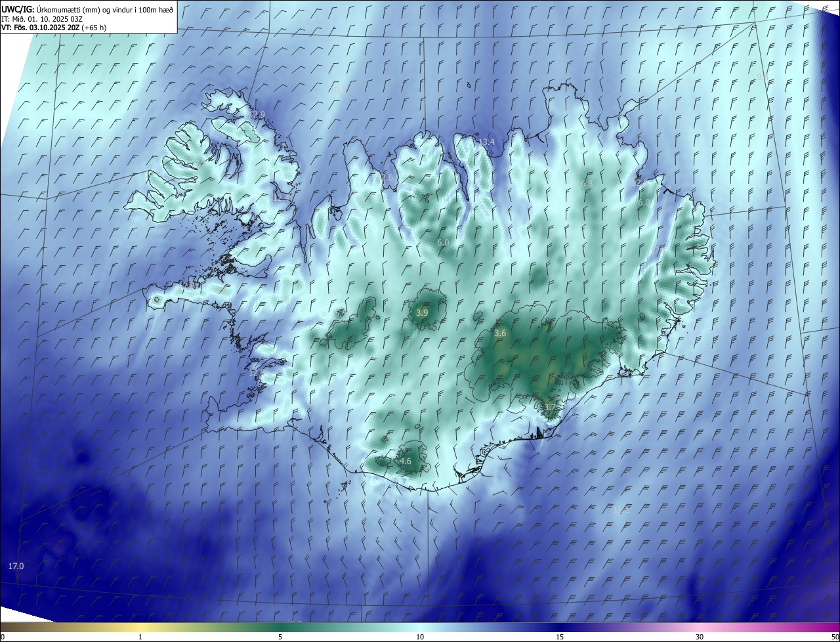The image size is (840, 642).
Task: Click the '50' tick on the color scale
Action: (x=834, y=637)
